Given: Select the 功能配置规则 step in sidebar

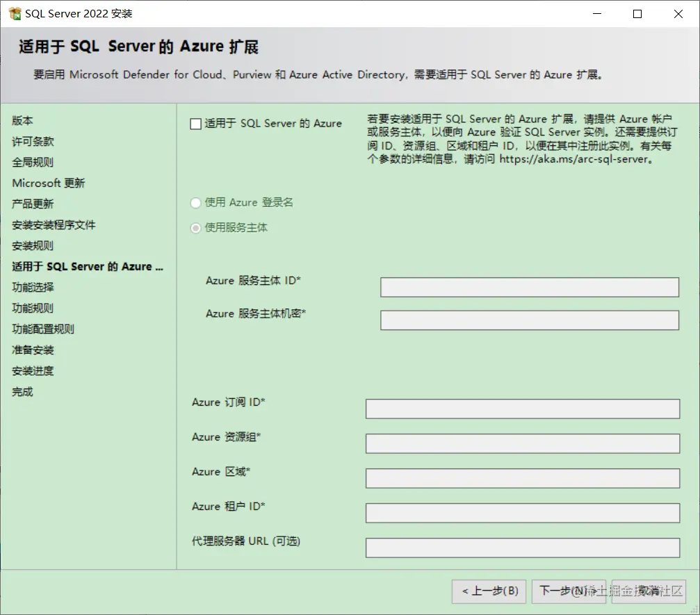Looking at the screenshot, I should pyautogui.click(x=43, y=329).
